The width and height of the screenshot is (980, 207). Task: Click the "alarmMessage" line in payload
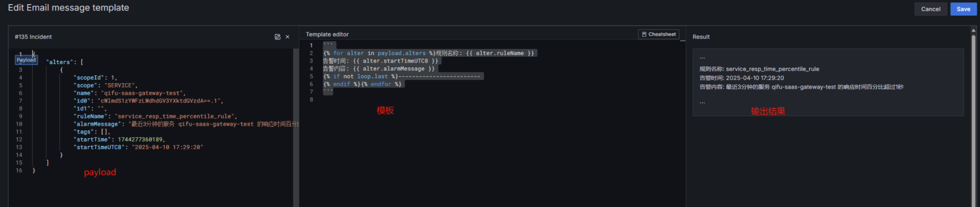pyautogui.click(x=186, y=124)
